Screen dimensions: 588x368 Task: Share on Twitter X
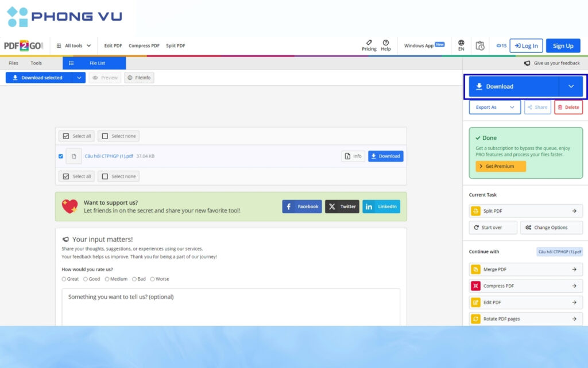point(342,206)
